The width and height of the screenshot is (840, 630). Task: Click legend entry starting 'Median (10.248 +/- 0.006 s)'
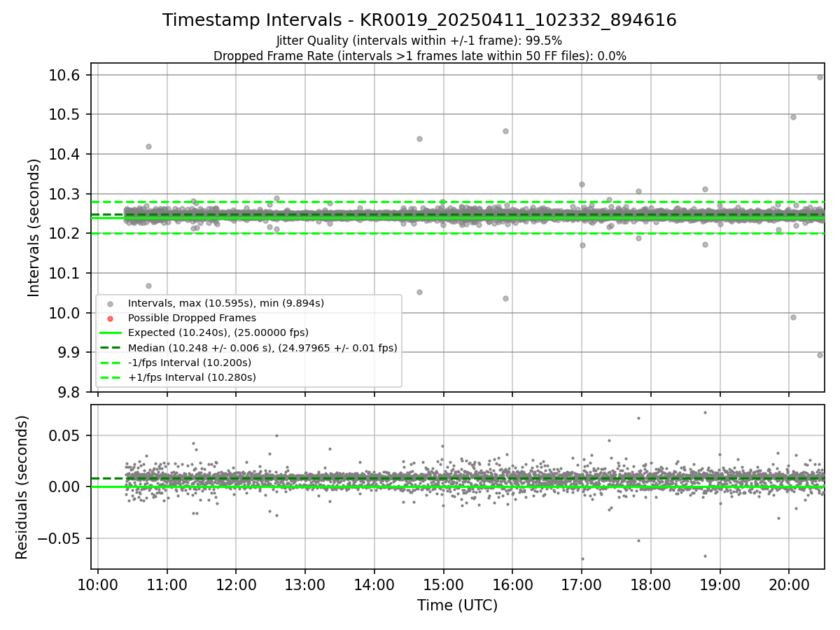click(x=262, y=347)
